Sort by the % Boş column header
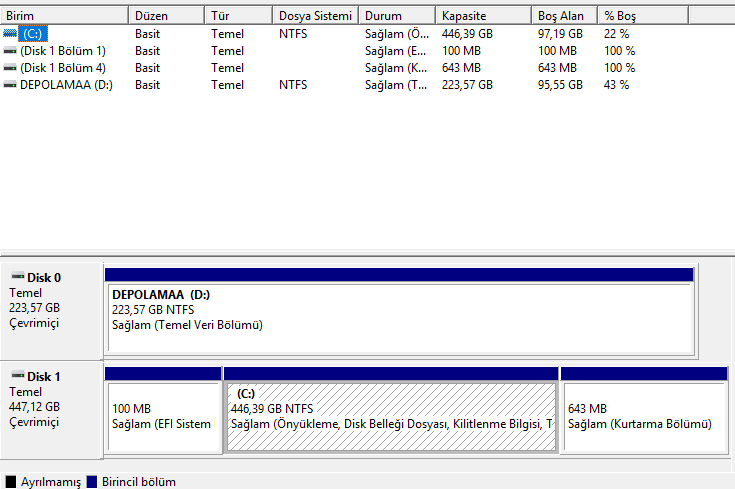Screen dimensions: 735x489 [643, 16]
